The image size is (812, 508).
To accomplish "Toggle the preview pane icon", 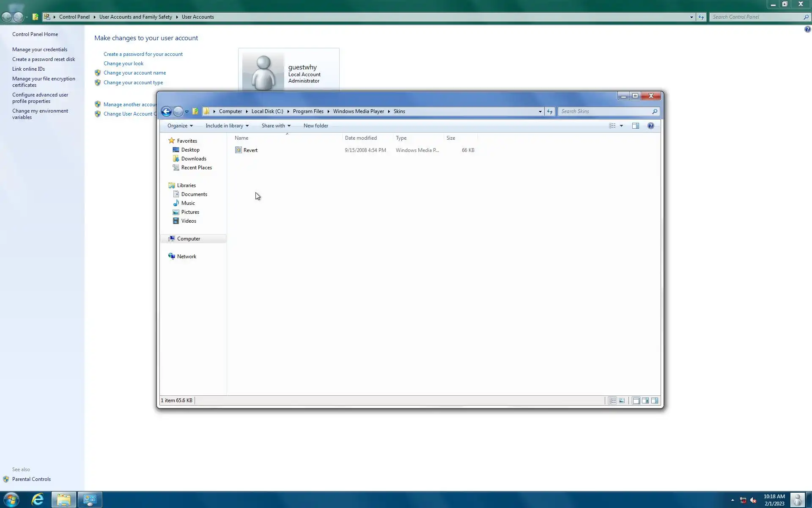I will [x=635, y=126].
